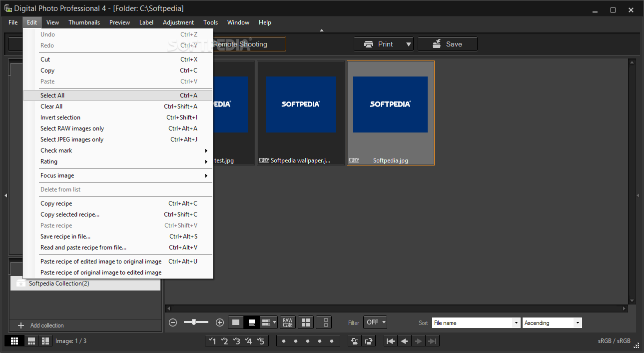Switch to thumbnail-only display icon
The width and height of the screenshot is (644, 353).
(x=236, y=322)
